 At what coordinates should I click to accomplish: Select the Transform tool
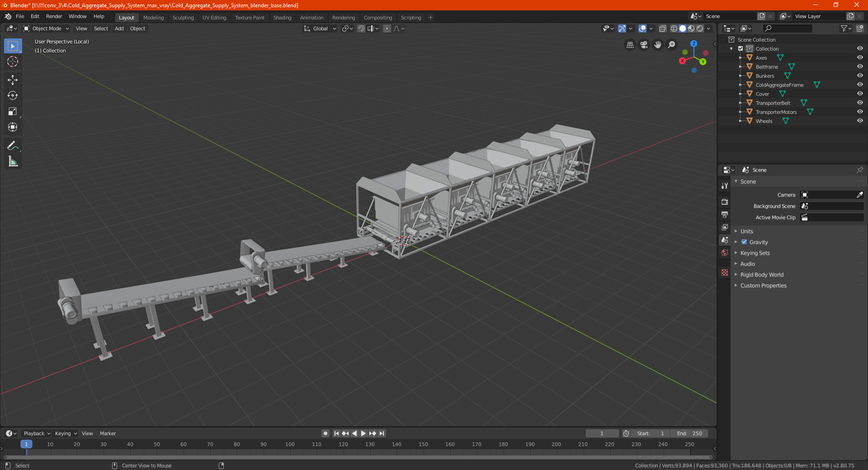(x=13, y=127)
